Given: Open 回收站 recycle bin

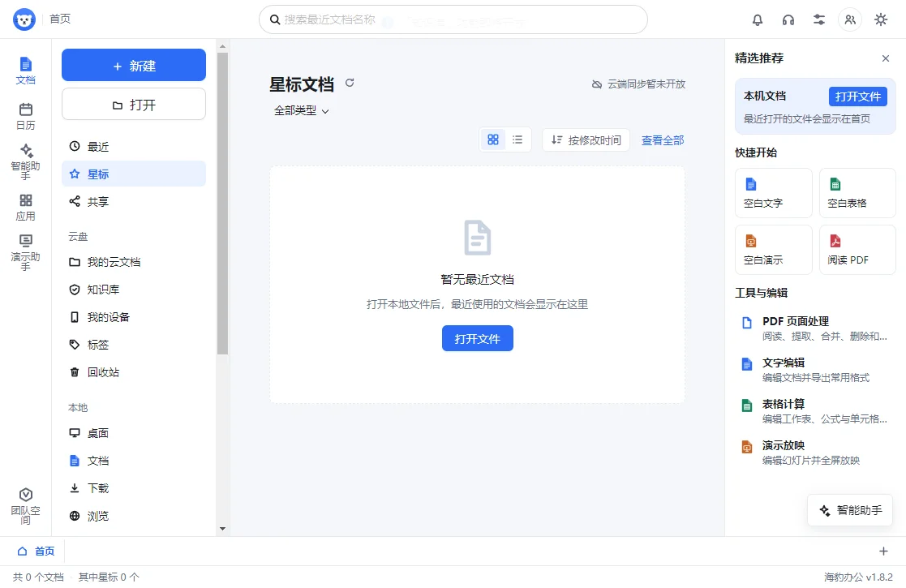Looking at the screenshot, I should (134, 372).
